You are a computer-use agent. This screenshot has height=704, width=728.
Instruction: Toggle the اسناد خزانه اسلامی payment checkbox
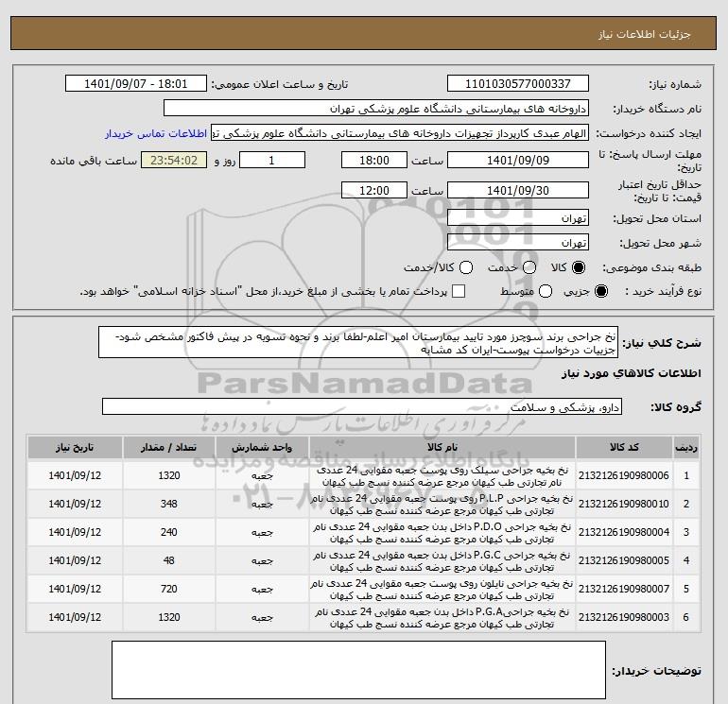[x=459, y=291]
